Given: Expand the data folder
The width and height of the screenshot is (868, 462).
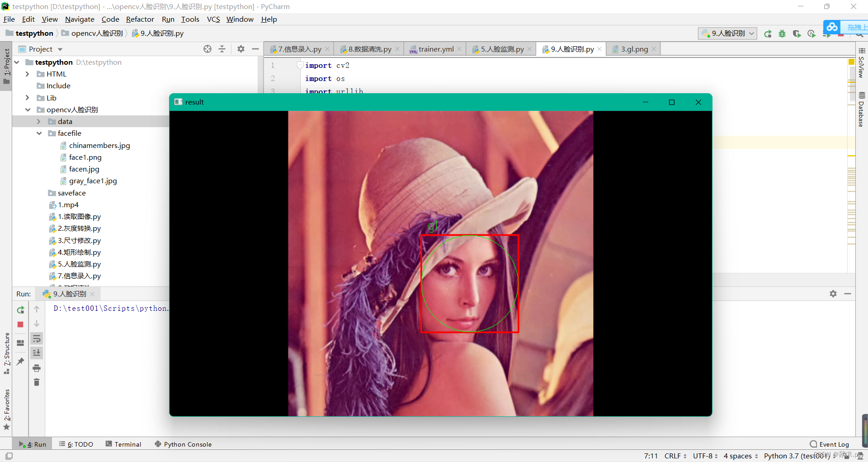Looking at the screenshot, I should tap(39, 121).
